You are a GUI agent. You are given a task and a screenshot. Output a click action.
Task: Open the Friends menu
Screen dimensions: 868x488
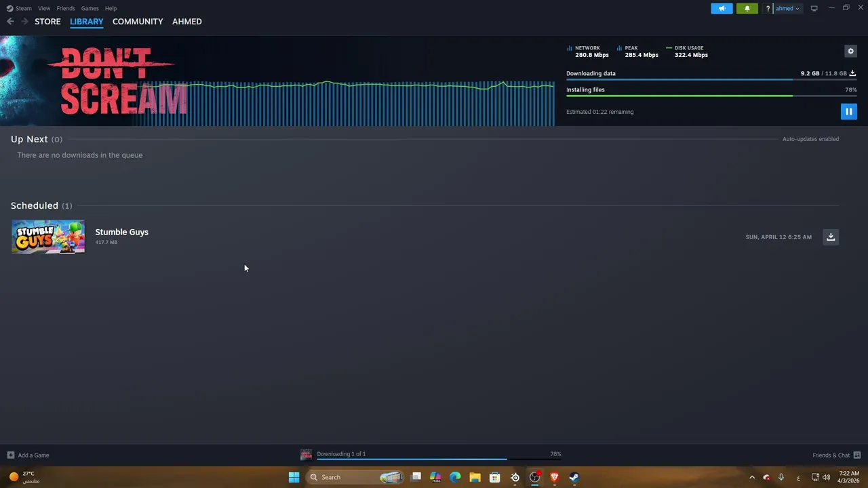click(x=66, y=8)
